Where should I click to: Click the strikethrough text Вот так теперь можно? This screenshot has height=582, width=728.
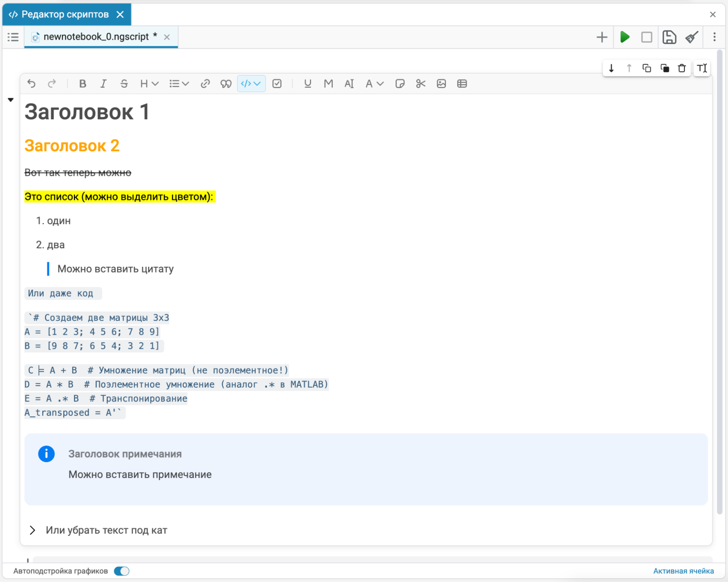(78, 173)
